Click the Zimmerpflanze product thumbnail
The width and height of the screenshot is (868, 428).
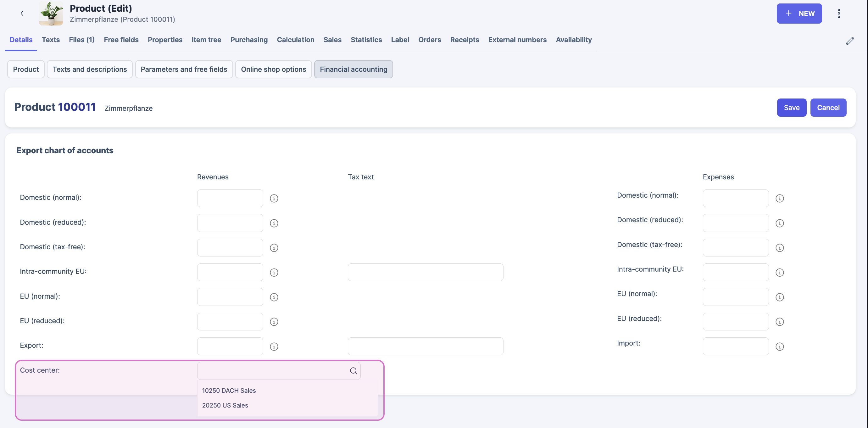pos(51,14)
